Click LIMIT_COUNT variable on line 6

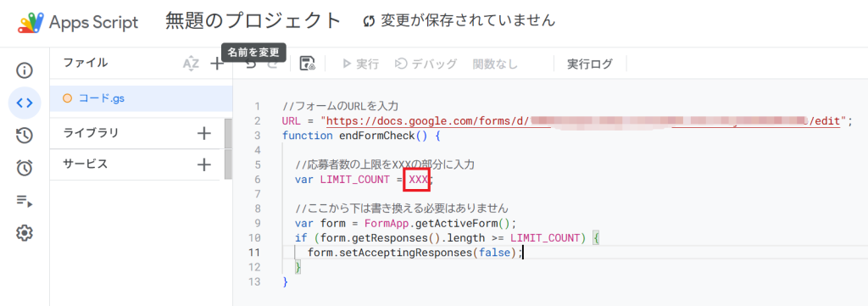pos(354,180)
